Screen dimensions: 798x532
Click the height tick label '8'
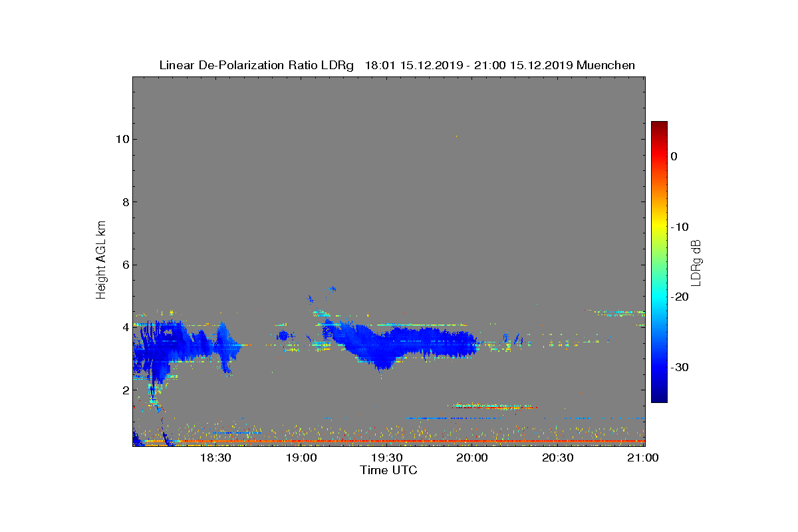point(124,202)
